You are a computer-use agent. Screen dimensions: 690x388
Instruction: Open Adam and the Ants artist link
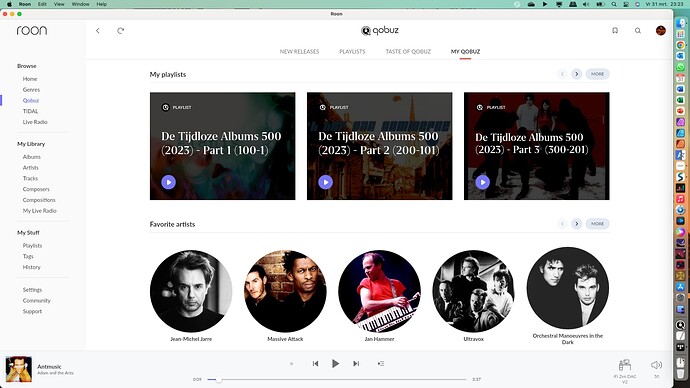[x=55, y=373]
